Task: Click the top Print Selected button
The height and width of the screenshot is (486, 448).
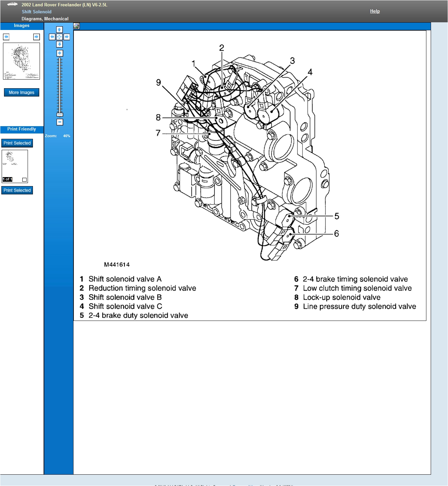Action: [17, 143]
